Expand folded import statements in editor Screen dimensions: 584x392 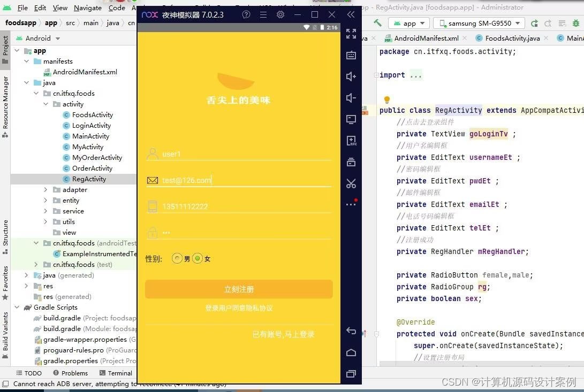pyautogui.click(x=376, y=75)
